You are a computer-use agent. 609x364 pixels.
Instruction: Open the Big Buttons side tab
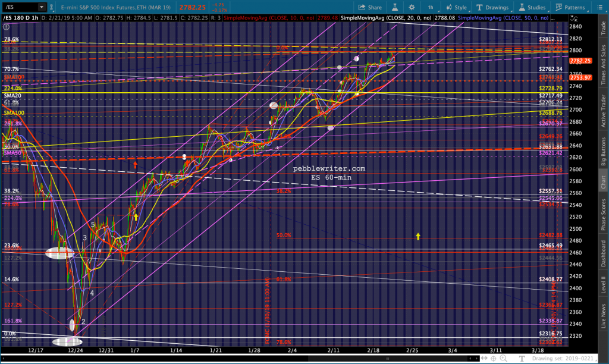pyautogui.click(x=603, y=152)
